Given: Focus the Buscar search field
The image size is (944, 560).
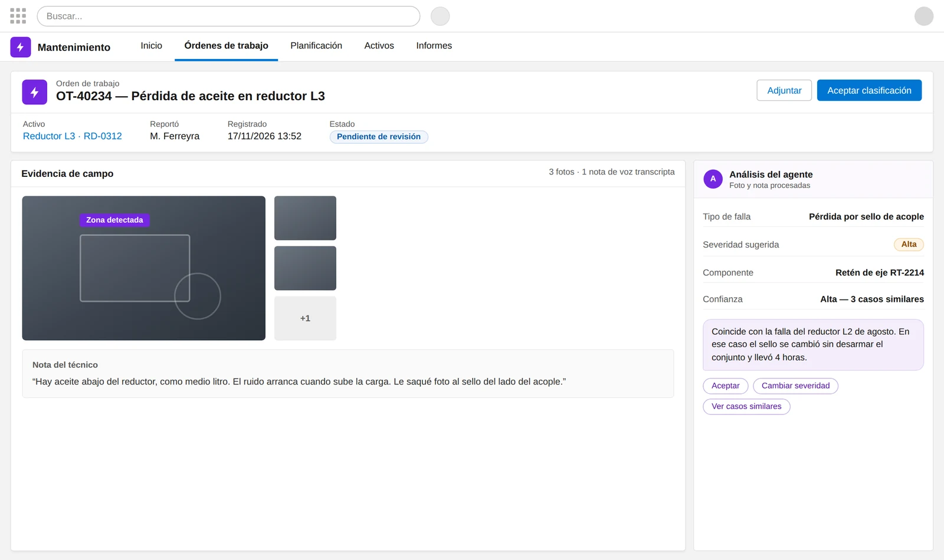Looking at the screenshot, I should (x=228, y=16).
